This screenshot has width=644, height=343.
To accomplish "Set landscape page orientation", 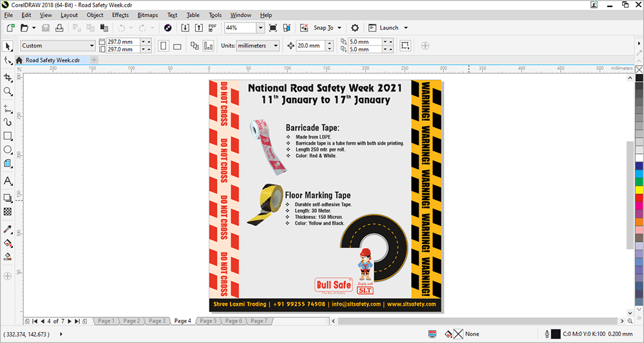I will pyautogui.click(x=177, y=46).
